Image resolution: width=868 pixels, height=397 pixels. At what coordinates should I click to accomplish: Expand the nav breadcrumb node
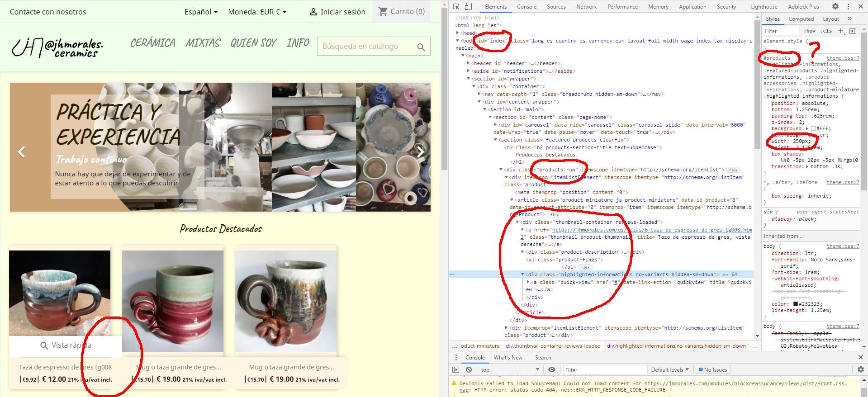pos(479,94)
